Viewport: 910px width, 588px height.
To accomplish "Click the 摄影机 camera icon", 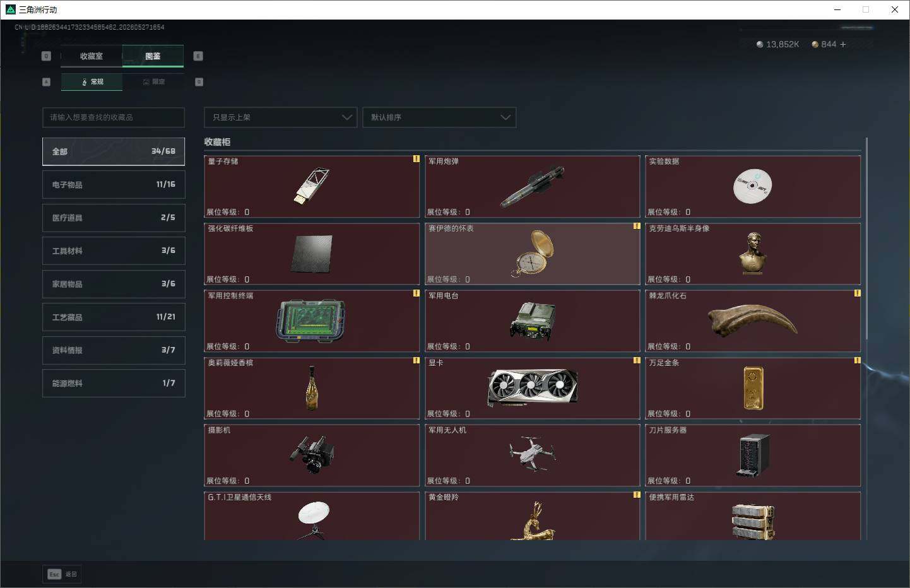I will point(312,454).
